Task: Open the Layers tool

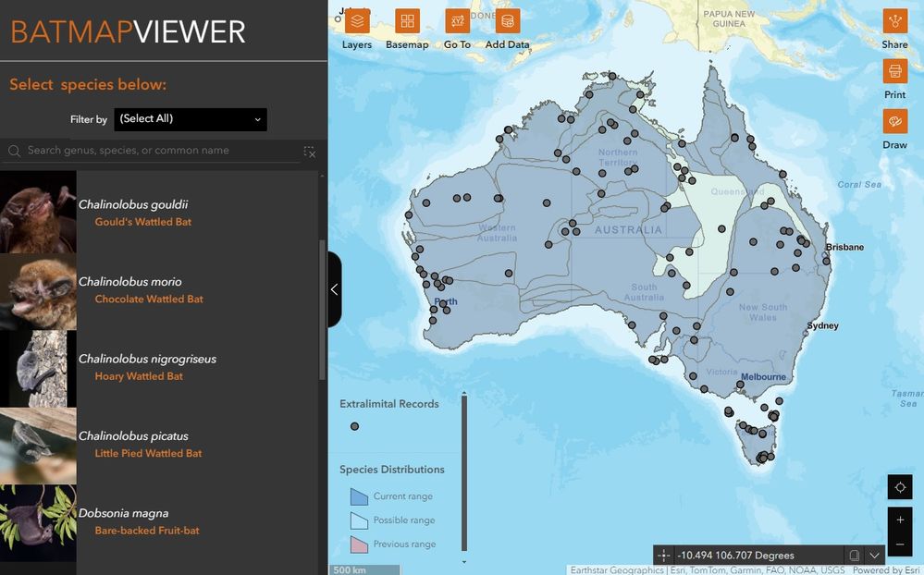Action: point(357,22)
